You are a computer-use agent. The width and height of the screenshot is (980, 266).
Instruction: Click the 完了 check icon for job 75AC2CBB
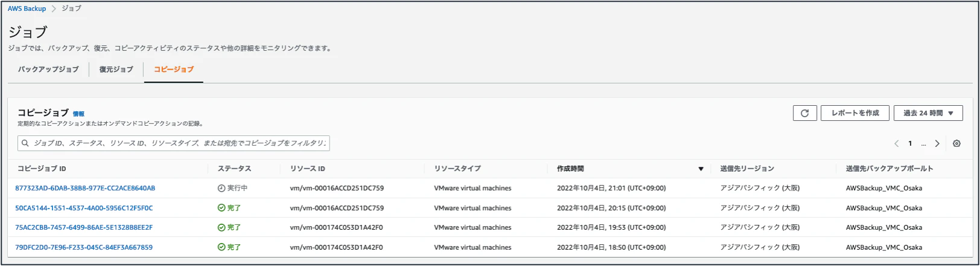(221, 227)
